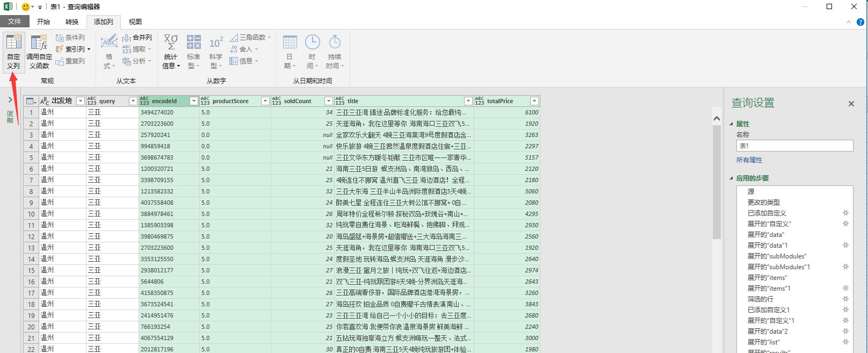Viewport: 868px width, 353px height.
Task: Select the 更改的类型 changed type step
Action: point(794,203)
